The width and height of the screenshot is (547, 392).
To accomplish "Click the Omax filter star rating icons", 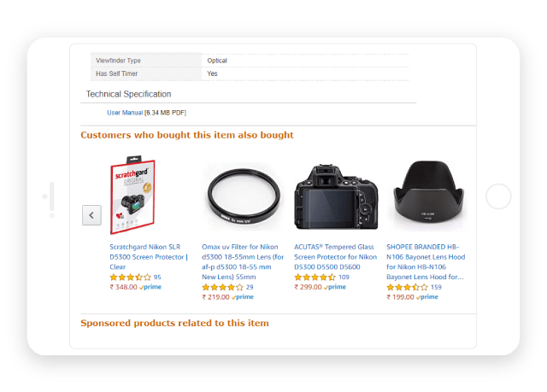I will click(x=222, y=288).
